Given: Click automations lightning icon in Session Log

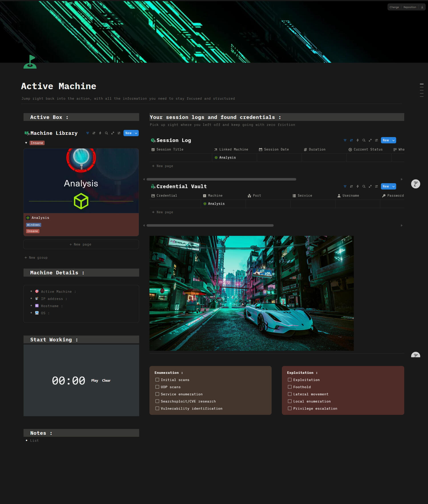Looking at the screenshot, I should pos(357,140).
